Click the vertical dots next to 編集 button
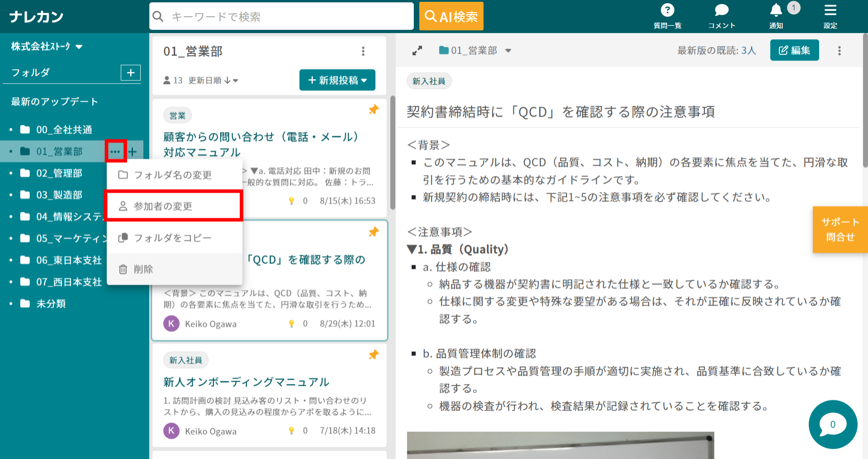The width and height of the screenshot is (868, 459). (839, 51)
